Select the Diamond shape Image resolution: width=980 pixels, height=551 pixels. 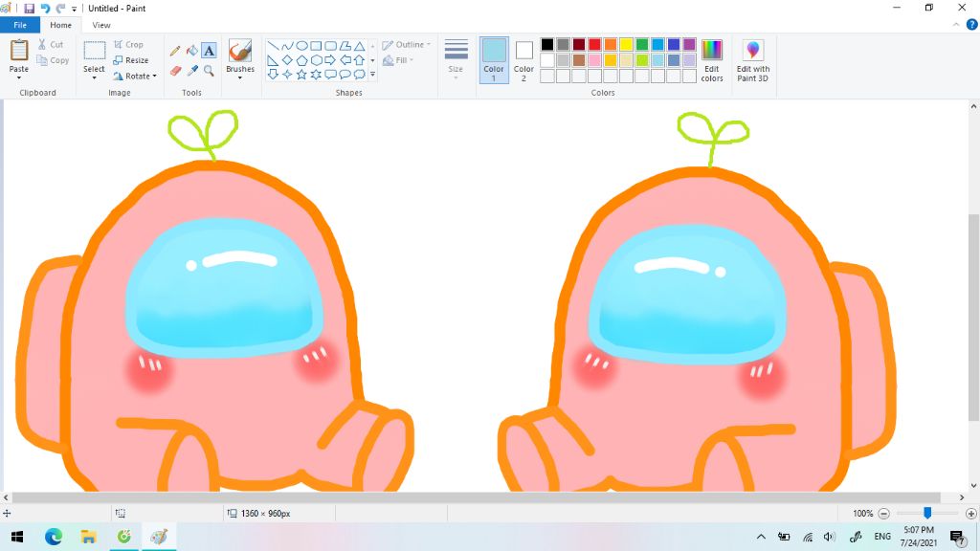coord(287,60)
